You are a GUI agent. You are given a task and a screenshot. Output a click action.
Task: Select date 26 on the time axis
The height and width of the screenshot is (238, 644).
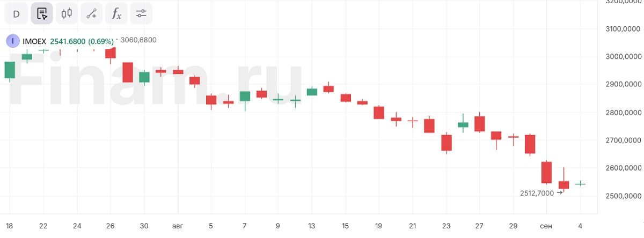pyautogui.click(x=111, y=226)
